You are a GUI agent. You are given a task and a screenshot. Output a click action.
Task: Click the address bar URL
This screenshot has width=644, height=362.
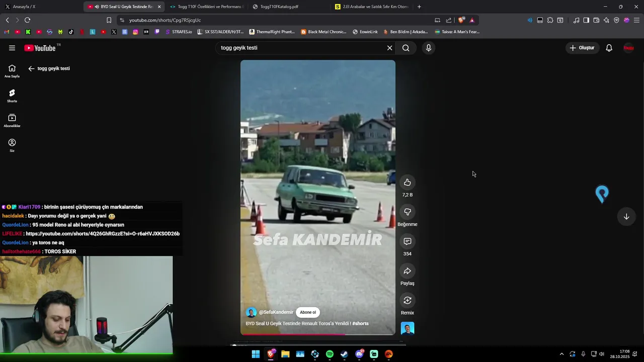point(165,20)
